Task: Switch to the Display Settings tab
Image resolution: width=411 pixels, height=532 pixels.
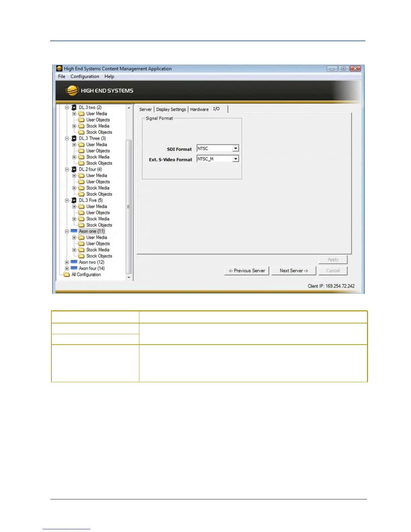Action: click(x=171, y=109)
